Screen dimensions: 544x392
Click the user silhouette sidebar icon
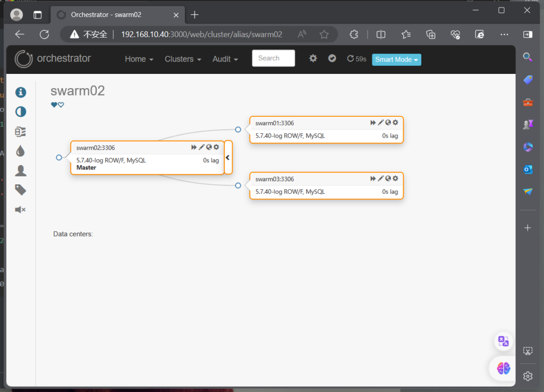point(21,171)
